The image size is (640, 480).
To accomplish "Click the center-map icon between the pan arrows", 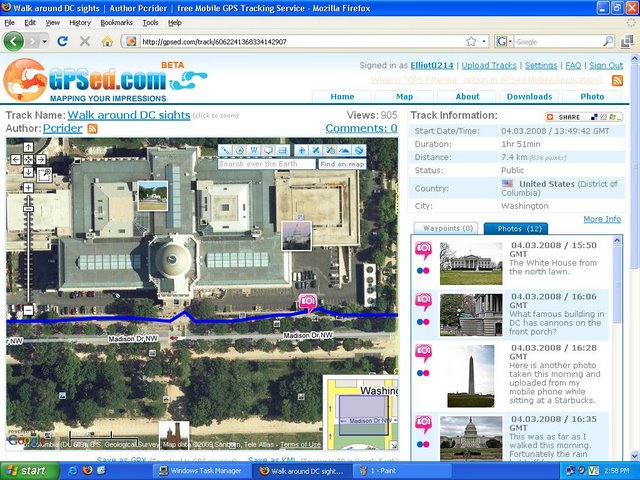I will coord(28,160).
